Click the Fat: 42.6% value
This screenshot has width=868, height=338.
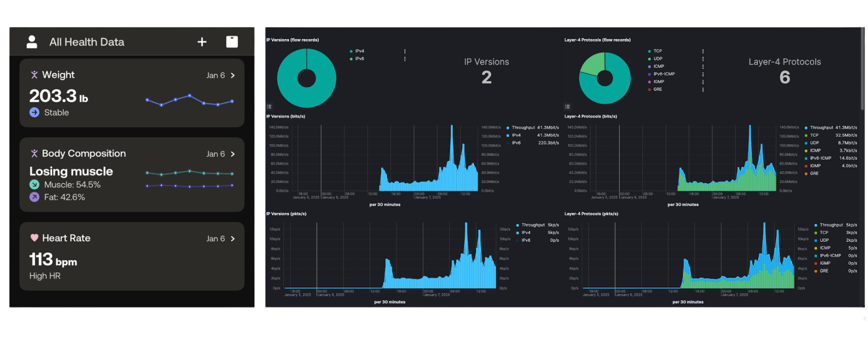click(65, 197)
